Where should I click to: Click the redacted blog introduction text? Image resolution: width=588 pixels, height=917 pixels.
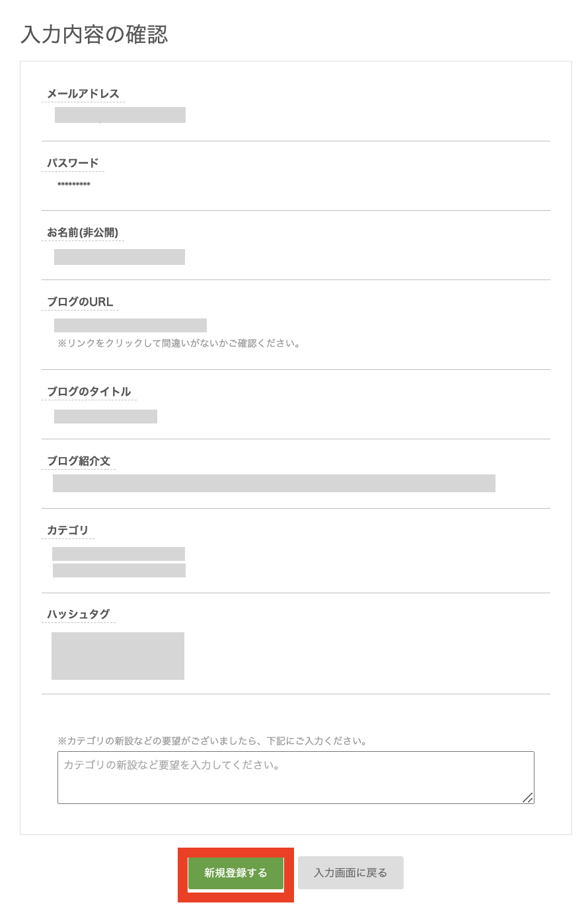[x=274, y=483]
